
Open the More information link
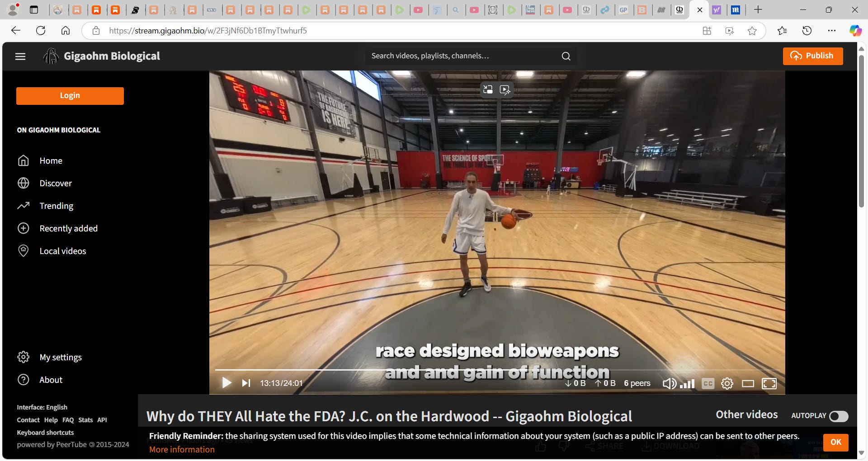pos(182,450)
